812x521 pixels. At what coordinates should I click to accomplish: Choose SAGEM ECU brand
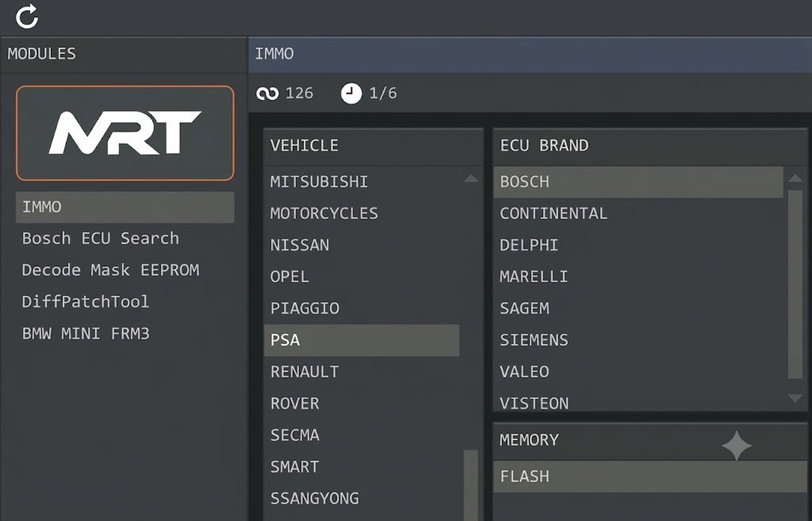638,308
